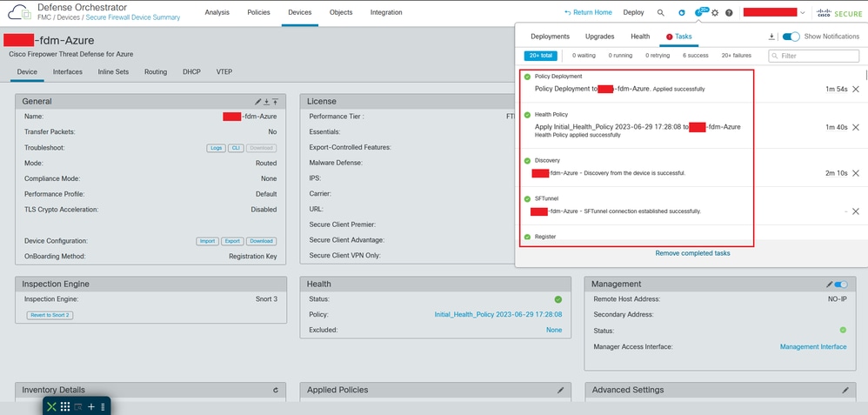Click the Cisco Secure logo
868x415 pixels.
coord(839,13)
